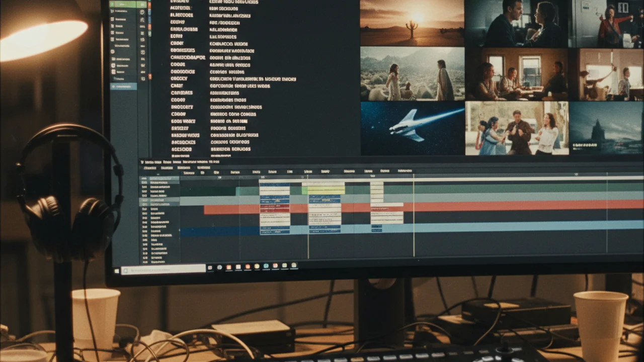
Task: Open the dark misty island thumbnail
Action: click(x=607, y=128)
